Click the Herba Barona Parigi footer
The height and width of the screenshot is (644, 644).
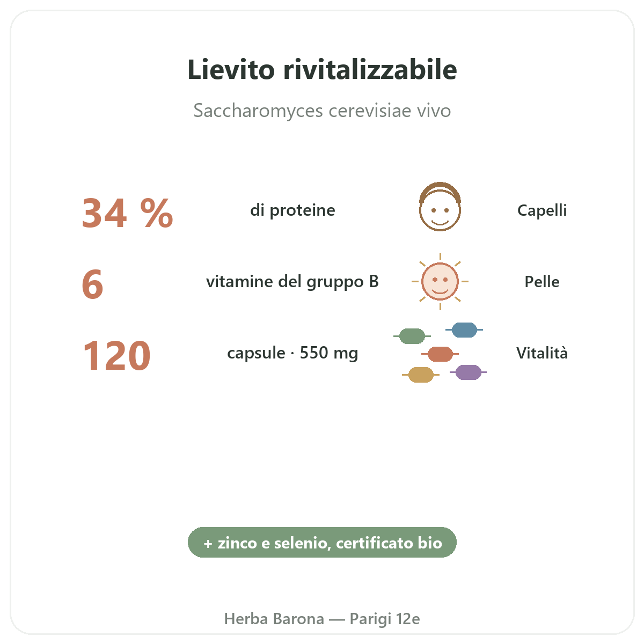(x=322, y=619)
